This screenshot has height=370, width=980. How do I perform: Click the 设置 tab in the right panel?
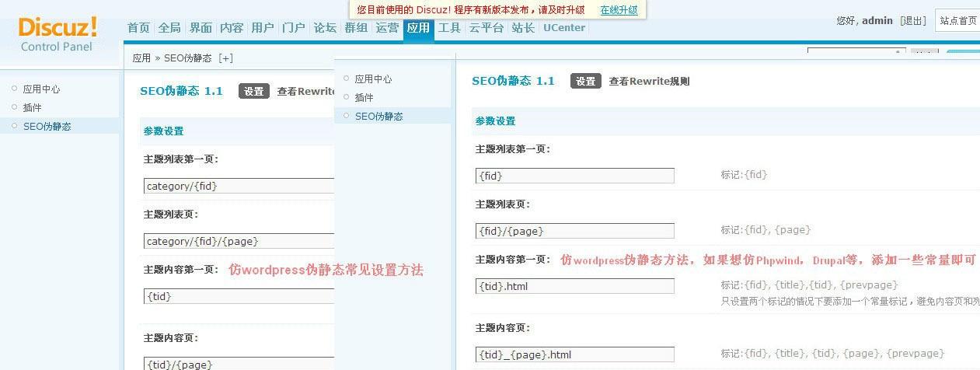pos(586,81)
